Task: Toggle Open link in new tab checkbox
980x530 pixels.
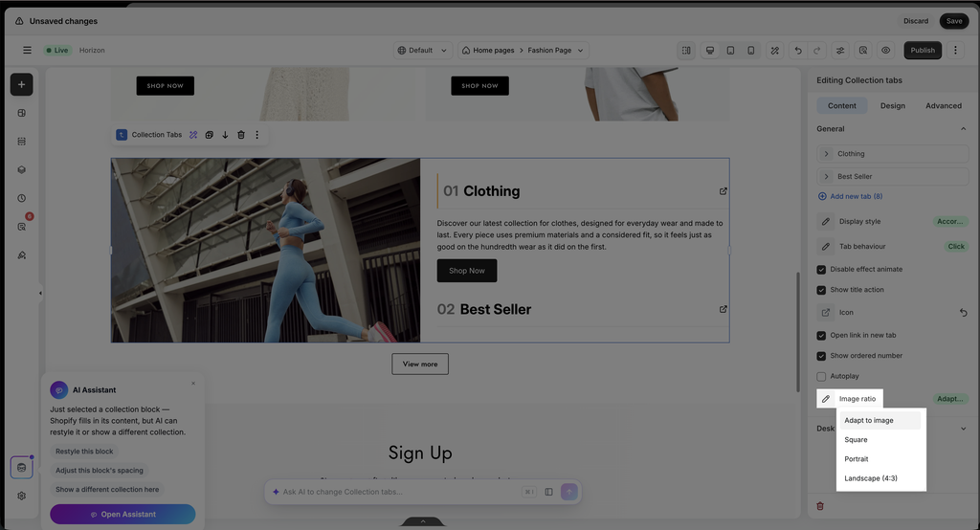Action: 821,336
